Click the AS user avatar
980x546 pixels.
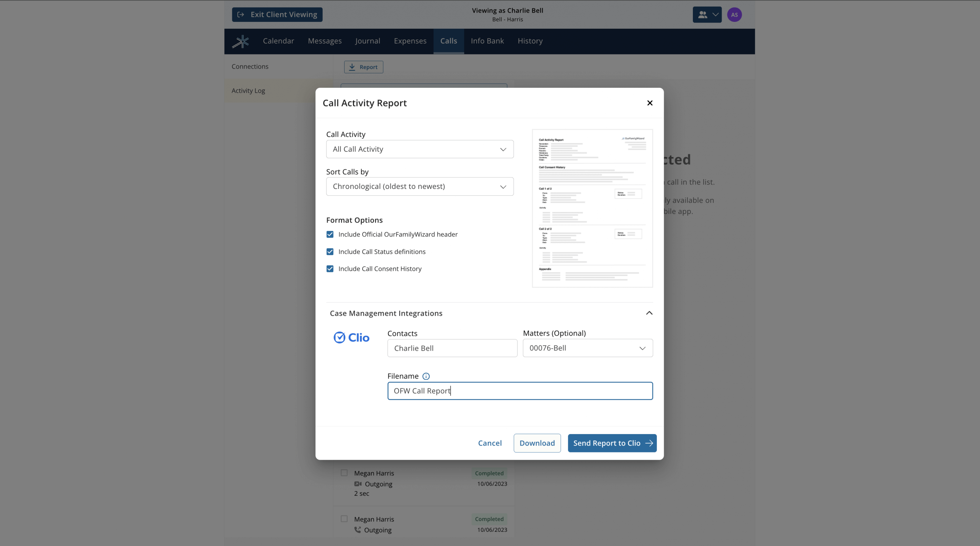734,15
